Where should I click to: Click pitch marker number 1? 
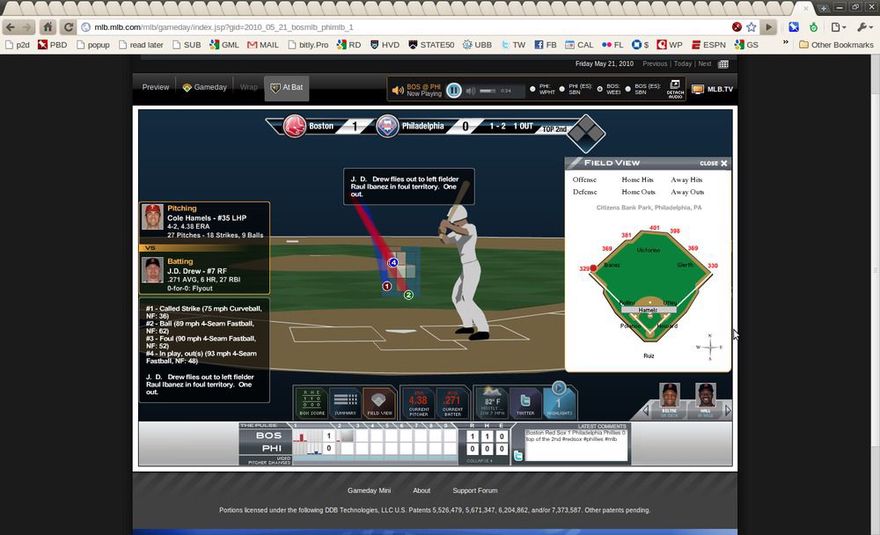tap(387, 286)
